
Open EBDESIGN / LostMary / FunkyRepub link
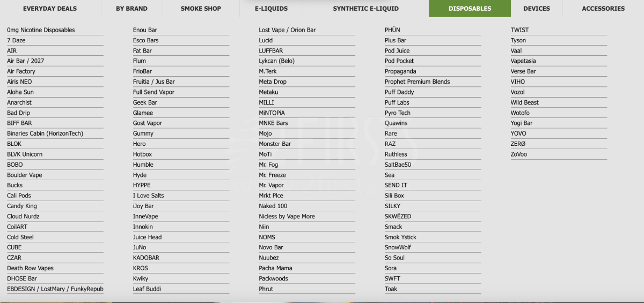click(x=55, y=289)
